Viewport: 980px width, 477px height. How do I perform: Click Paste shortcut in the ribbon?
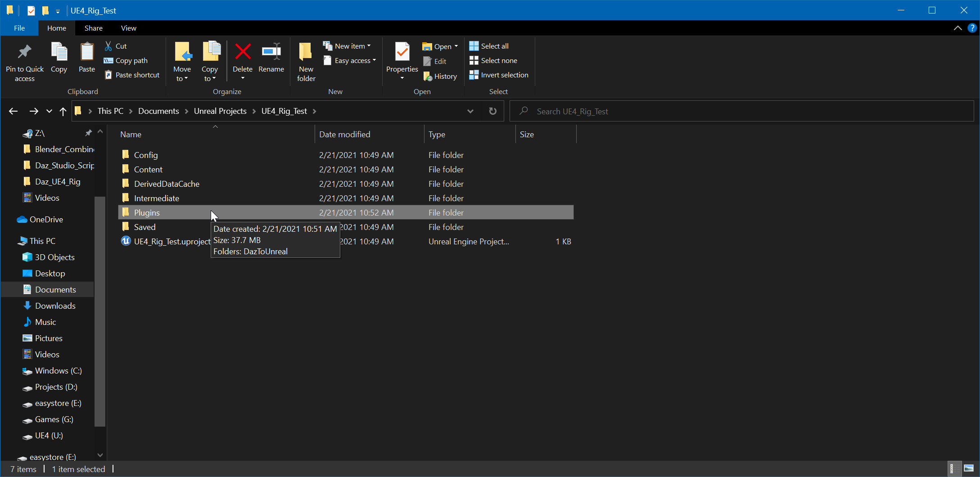(132, 75)
